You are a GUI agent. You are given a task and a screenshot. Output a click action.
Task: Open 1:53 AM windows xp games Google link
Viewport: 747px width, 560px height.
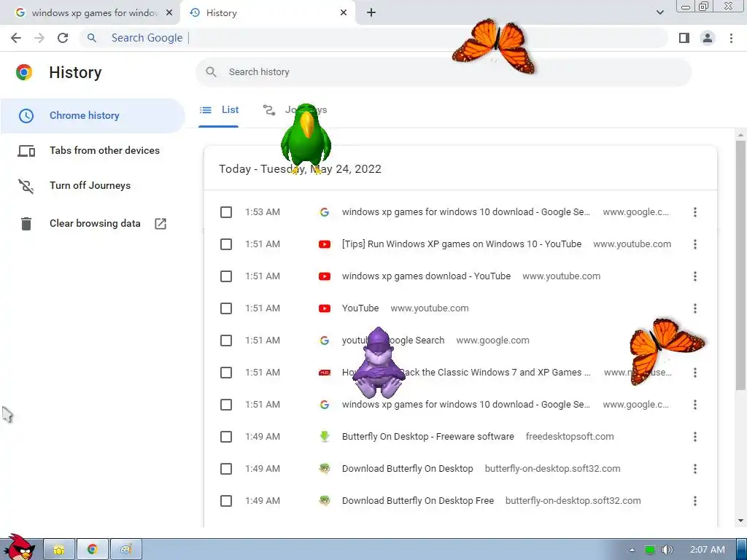(x=465, y=212)
